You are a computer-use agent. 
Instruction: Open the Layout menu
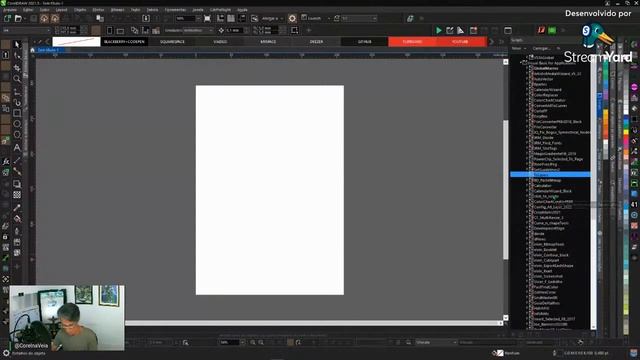pyautogui.click(x=61, y=9)
